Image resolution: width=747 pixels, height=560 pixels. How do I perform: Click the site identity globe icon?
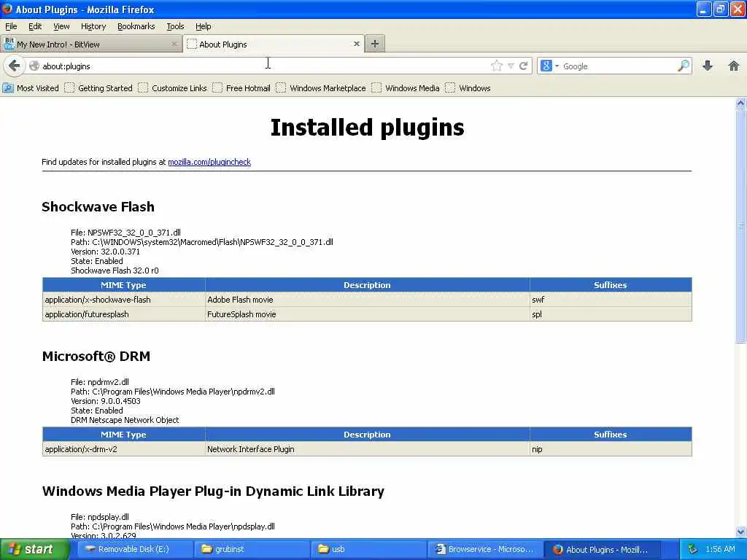[34, 66]
